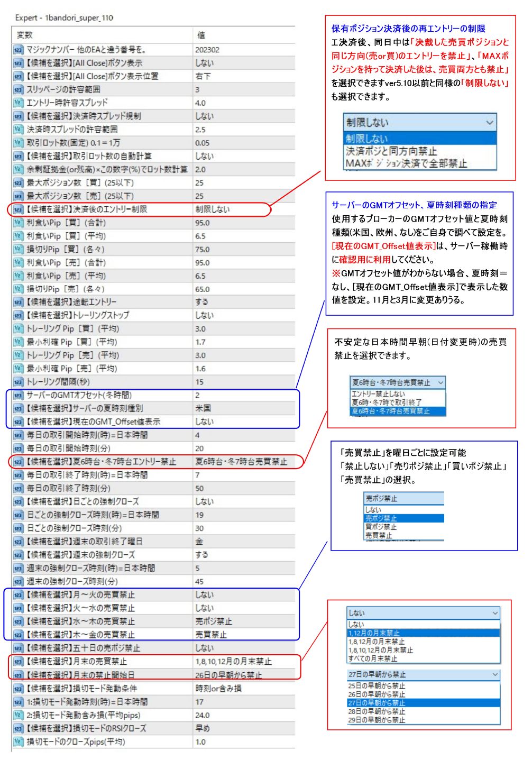Open the 制限しない combo box chevron
Image resolution: width=532 pixels, height=769 pixels.
[x=490, y=122]
